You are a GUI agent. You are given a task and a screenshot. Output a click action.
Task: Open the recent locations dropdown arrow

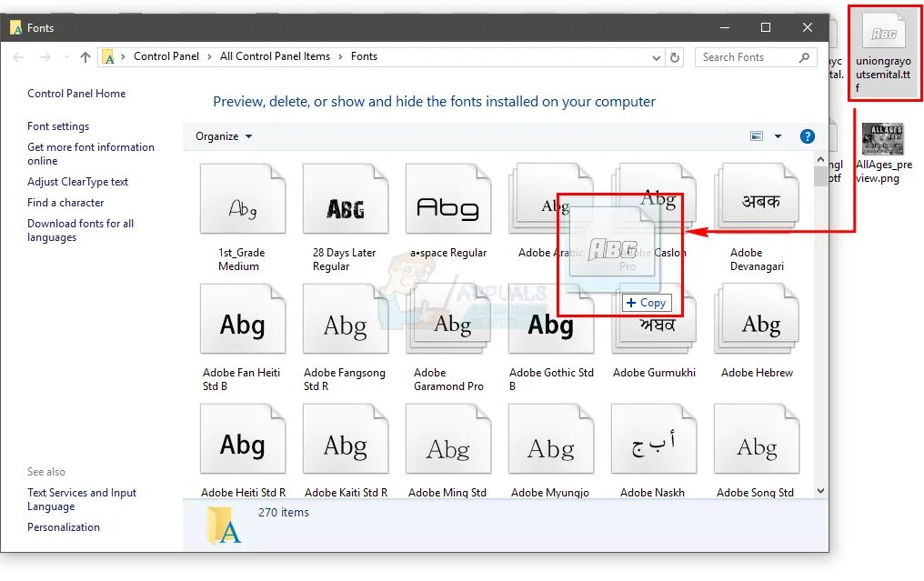click(66, 57)
